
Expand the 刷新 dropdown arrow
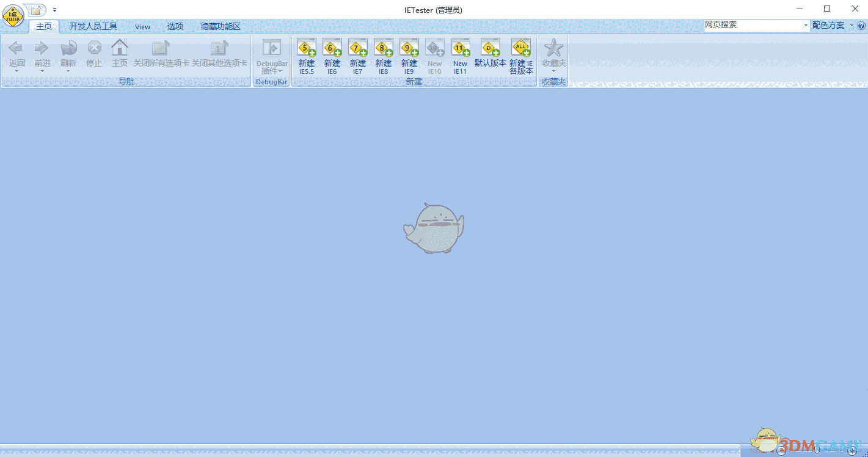68,71
